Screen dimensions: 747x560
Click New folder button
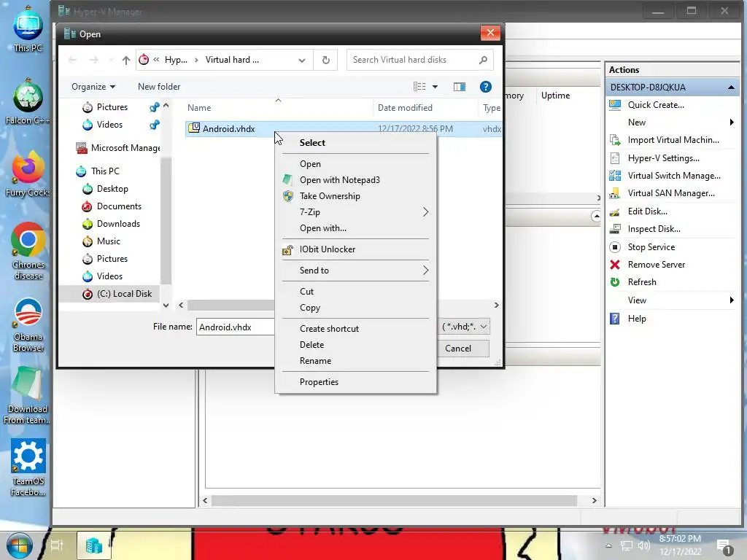[x=159, y=87]
